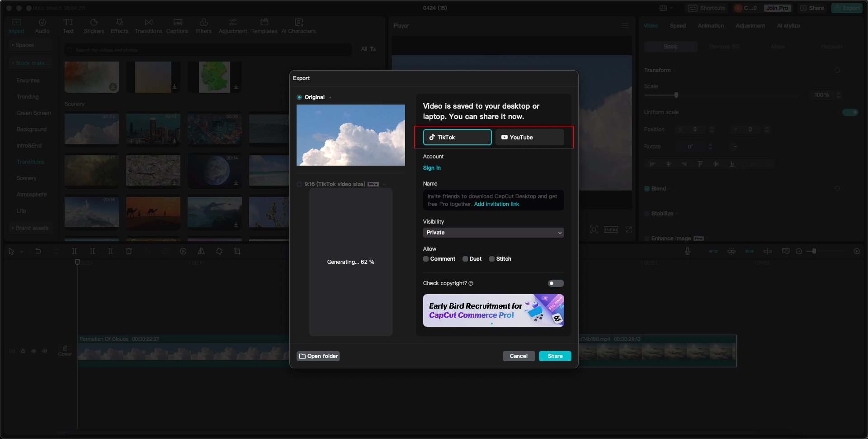The height and width of the screenshot is (439, 868).
Task: Click the timeline split icon
Action: (x=75, y=251)
